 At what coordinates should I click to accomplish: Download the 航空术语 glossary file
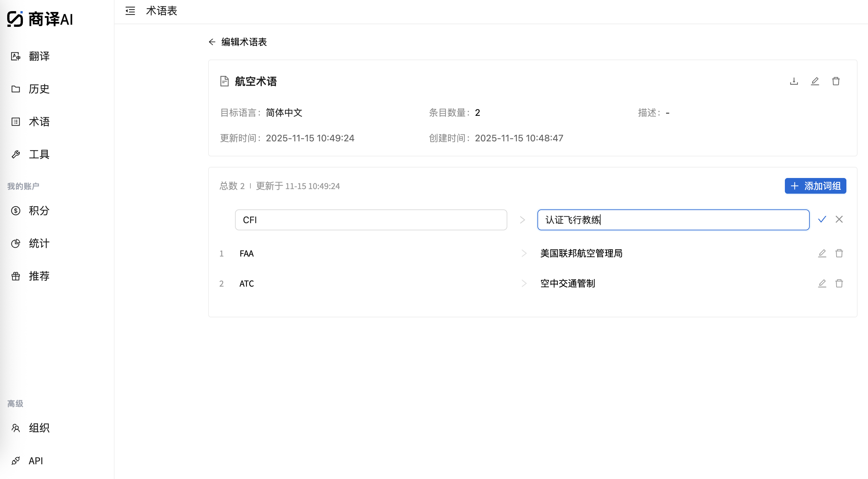794,81
